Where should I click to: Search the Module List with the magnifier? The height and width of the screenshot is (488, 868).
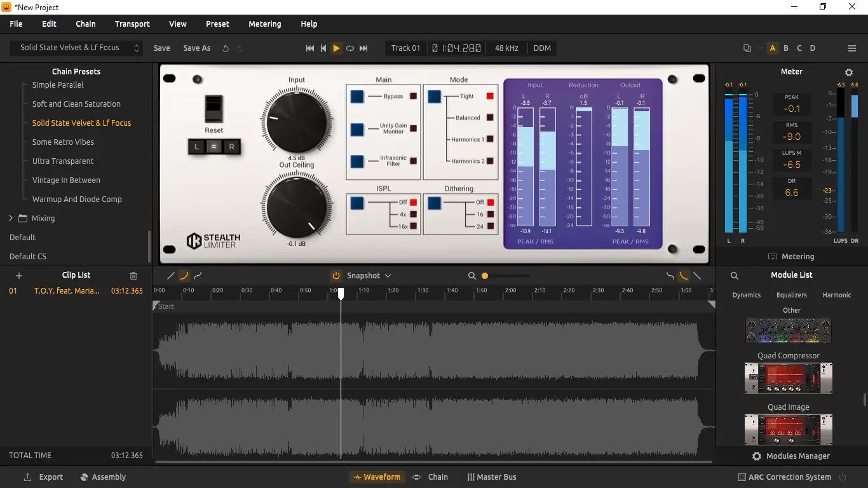[735, 276]
